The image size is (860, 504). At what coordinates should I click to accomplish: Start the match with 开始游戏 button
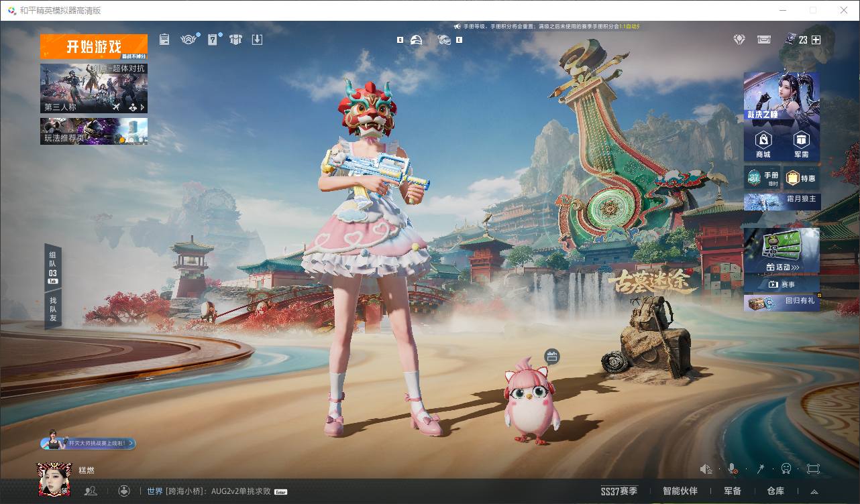point(94,47)
